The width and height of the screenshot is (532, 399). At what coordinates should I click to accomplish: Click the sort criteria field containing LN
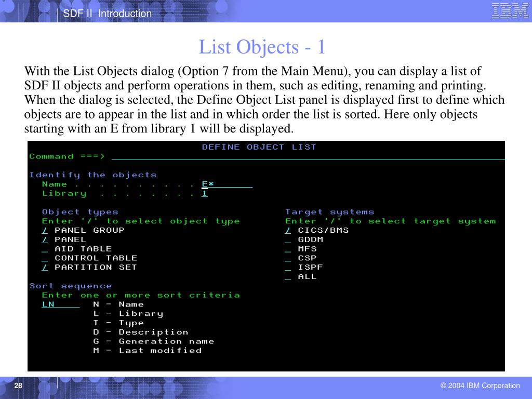pos(61,304)
